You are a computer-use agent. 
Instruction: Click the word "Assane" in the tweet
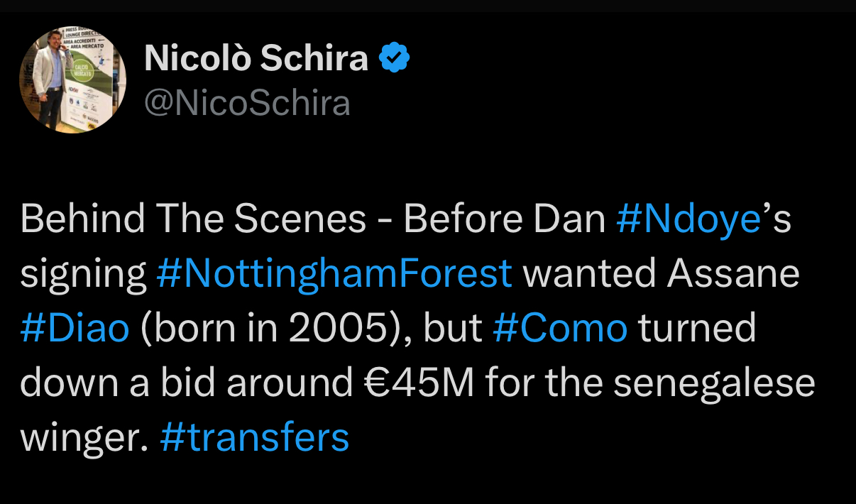[x=733, y=274]
